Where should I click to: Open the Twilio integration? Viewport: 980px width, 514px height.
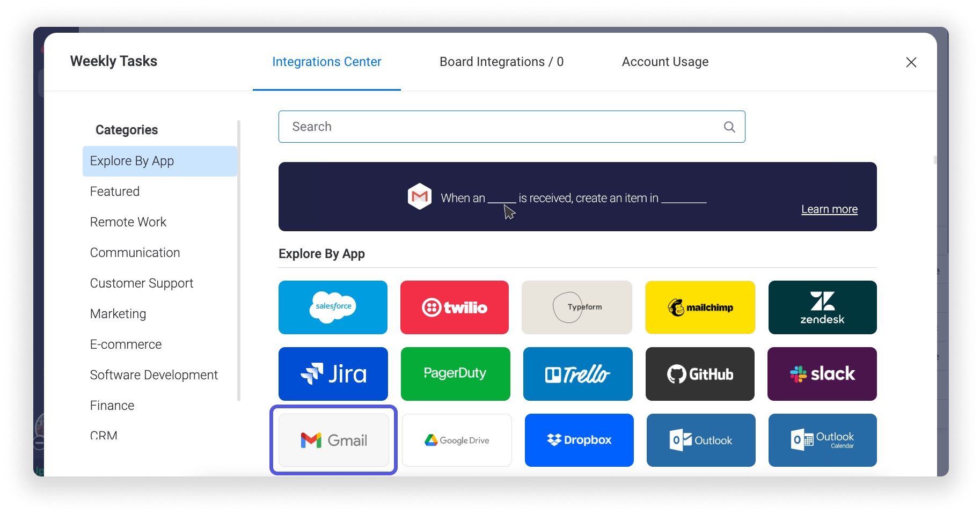point(454,307)
